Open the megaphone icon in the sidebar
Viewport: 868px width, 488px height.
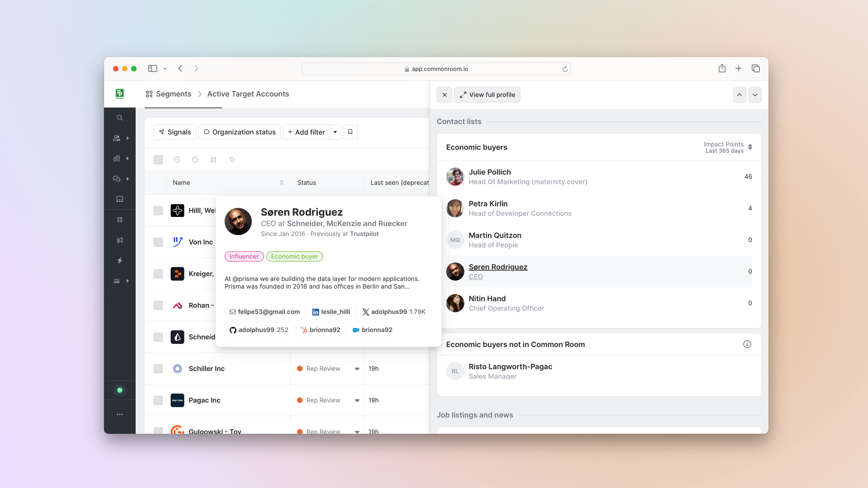(x=120, y=240)
